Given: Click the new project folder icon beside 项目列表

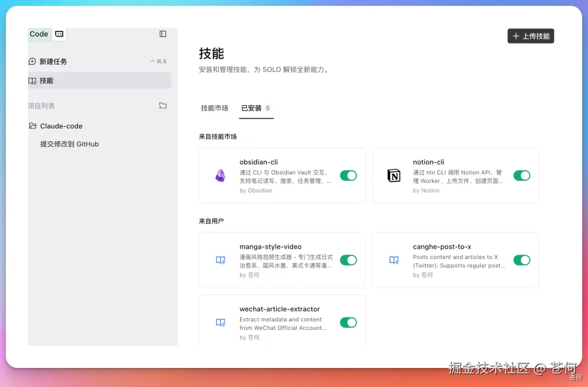Looking at the screenshot, I should pos(162,106).
